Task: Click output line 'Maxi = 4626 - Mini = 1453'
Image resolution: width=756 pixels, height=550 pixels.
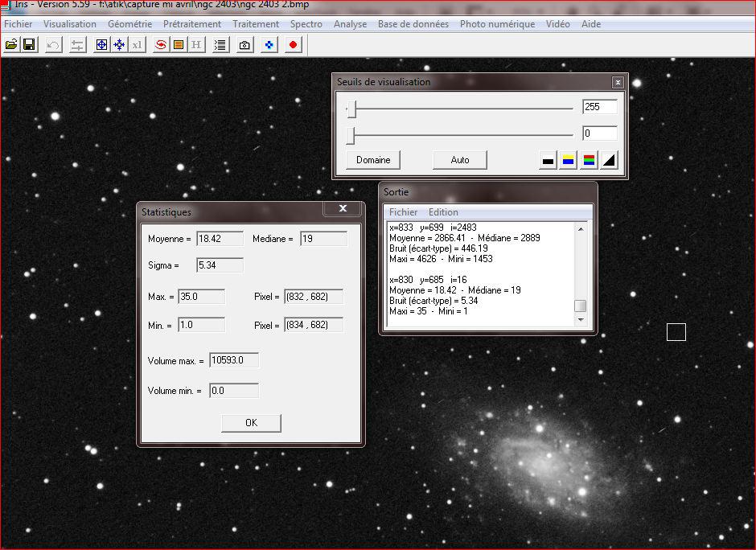Action: [x=441, y=259]
